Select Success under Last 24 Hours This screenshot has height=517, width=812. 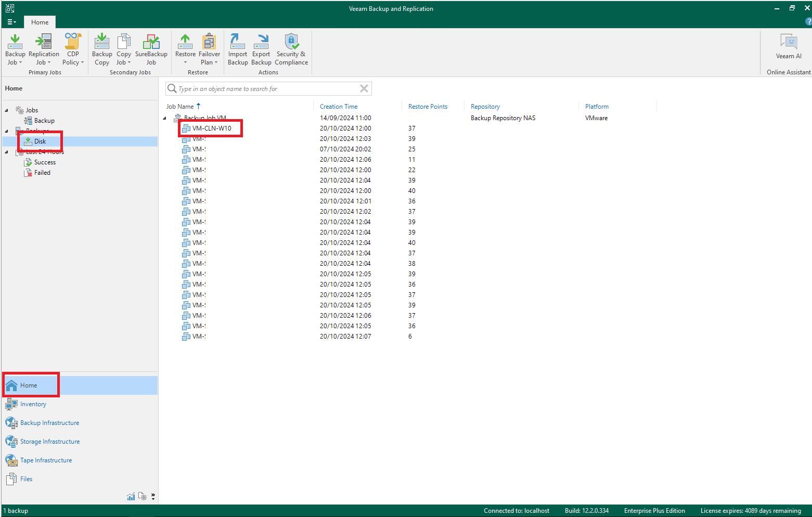coord(45,162)
